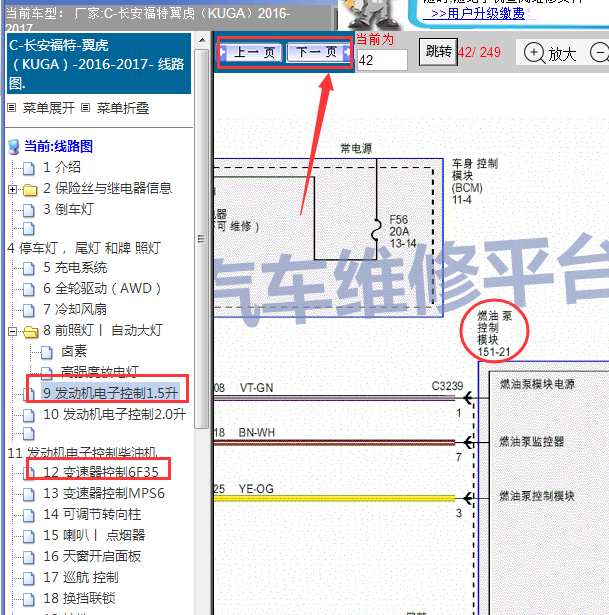The height and width of the screenshot is (615, 609).
Task: Open the 卤素 sub-item
Action: click(74, 351)
